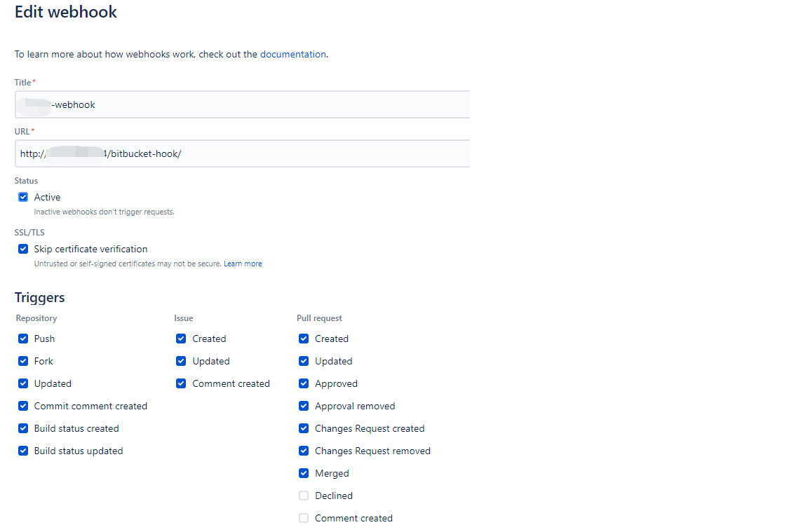Viewport: 808px width, 532px height.
Task: Click 'Inactive webhooks don't trigger requests' text
Action: (104, 212)
